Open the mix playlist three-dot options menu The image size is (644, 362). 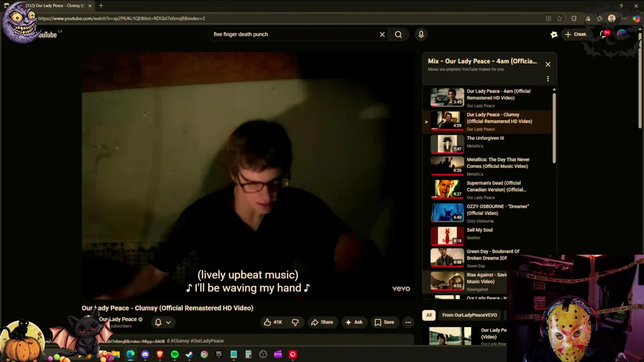coord(548,79)
